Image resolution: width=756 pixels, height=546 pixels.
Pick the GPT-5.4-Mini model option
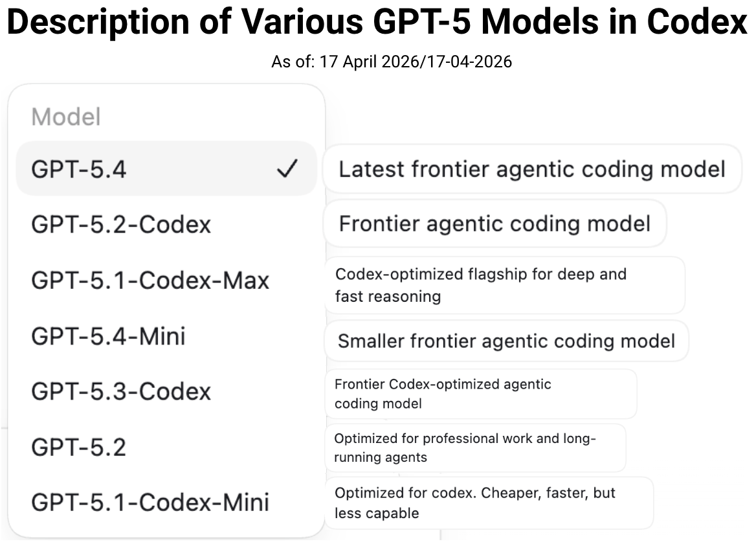[x=109, y=336]
